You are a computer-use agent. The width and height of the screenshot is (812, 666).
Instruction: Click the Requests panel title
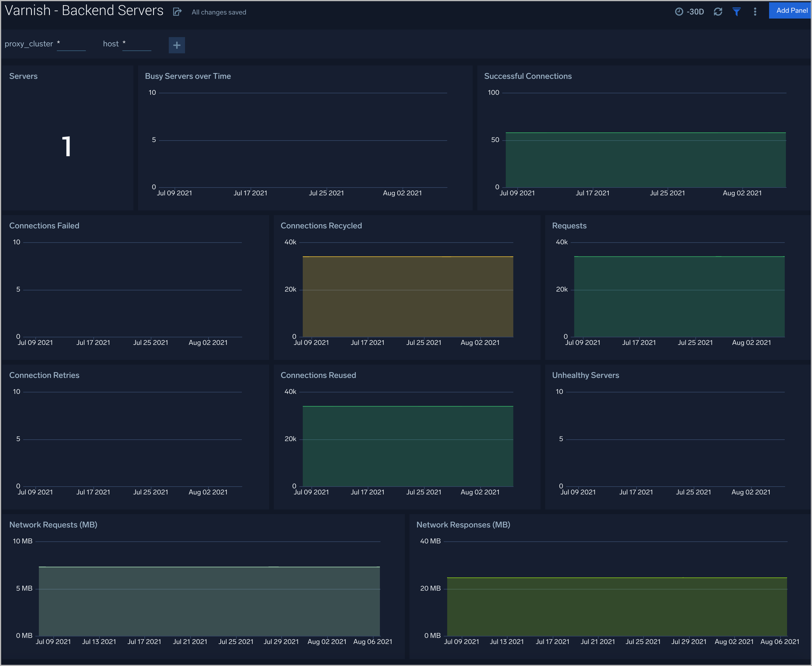coord(568,225)
